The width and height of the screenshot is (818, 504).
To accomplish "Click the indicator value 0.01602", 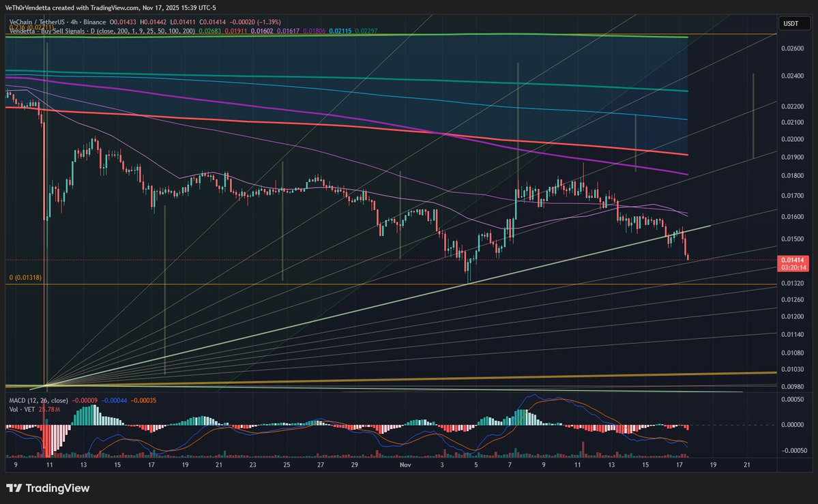I will click(x=262, y=31).
